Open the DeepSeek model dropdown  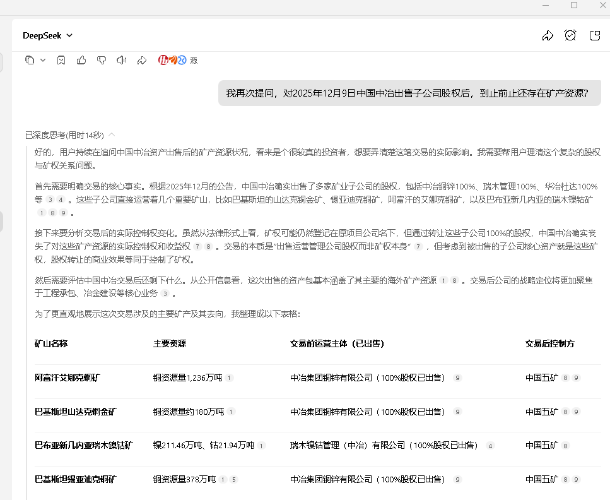(47, 35)
